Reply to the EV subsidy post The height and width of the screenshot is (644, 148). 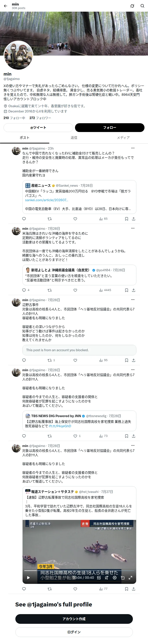pyautogui.click(x=24, y=219)
